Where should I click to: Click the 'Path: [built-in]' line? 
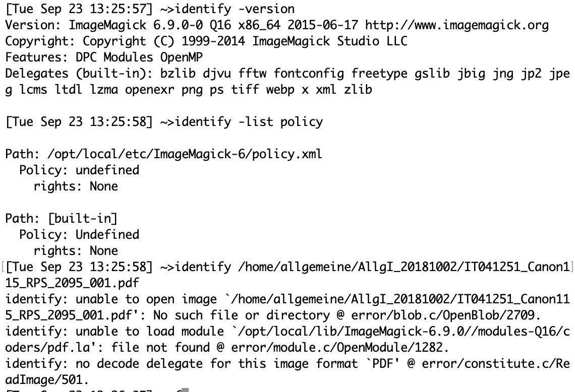[61, 218]
